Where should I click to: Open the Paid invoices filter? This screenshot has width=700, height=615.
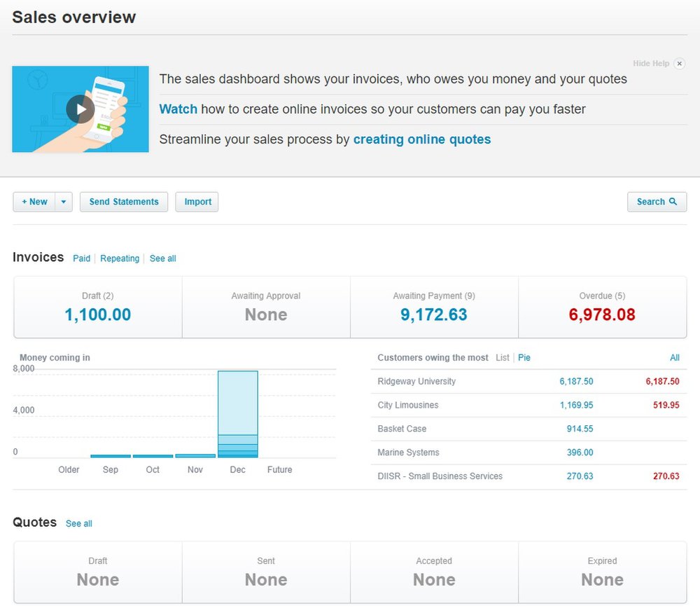point(81,258)
